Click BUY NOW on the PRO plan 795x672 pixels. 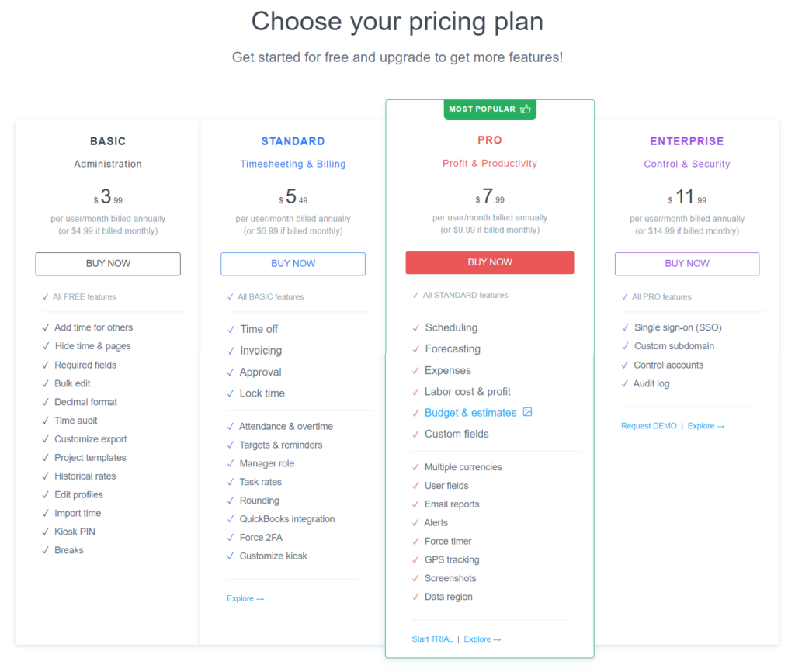pos(489,262)
